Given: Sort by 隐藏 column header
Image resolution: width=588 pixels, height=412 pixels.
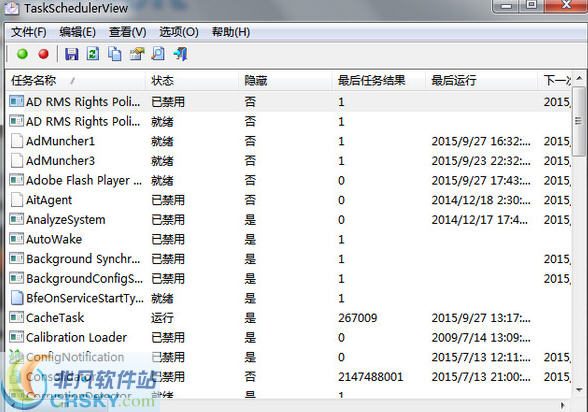Looking at the screenshot, I should click(x=285, y=80).
